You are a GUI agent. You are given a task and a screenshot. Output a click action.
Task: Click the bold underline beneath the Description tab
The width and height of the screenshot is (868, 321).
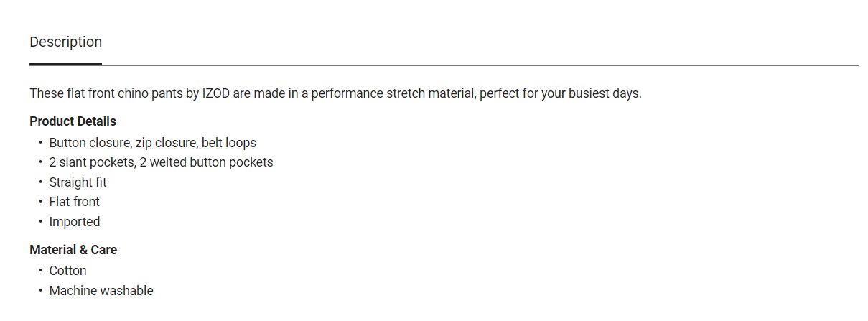click(x=65, y=64)
